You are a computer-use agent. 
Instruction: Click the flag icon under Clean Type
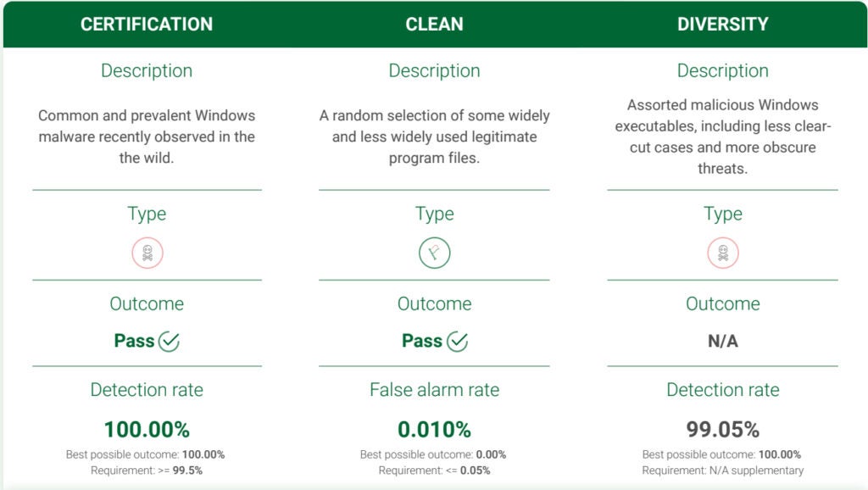coord(434,253)
